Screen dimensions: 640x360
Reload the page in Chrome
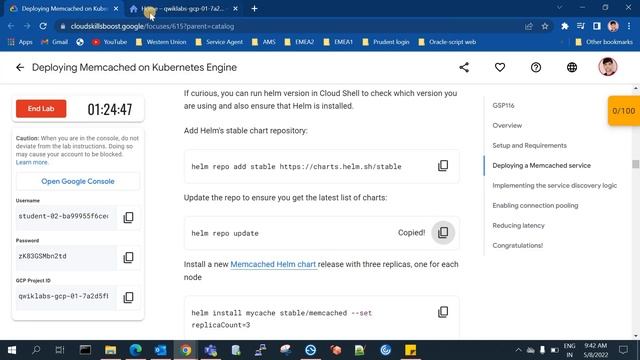pyautogui.click(x=43, y=26)
